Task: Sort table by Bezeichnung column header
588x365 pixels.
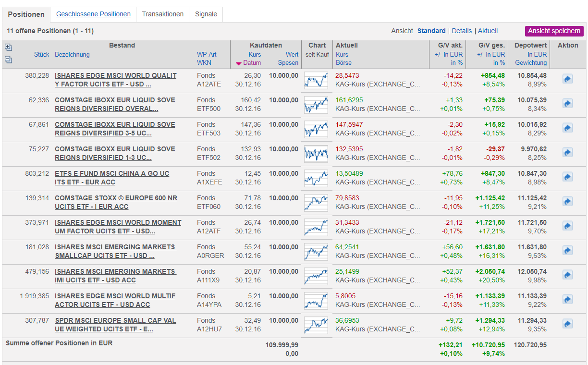Action: [72, 55]
